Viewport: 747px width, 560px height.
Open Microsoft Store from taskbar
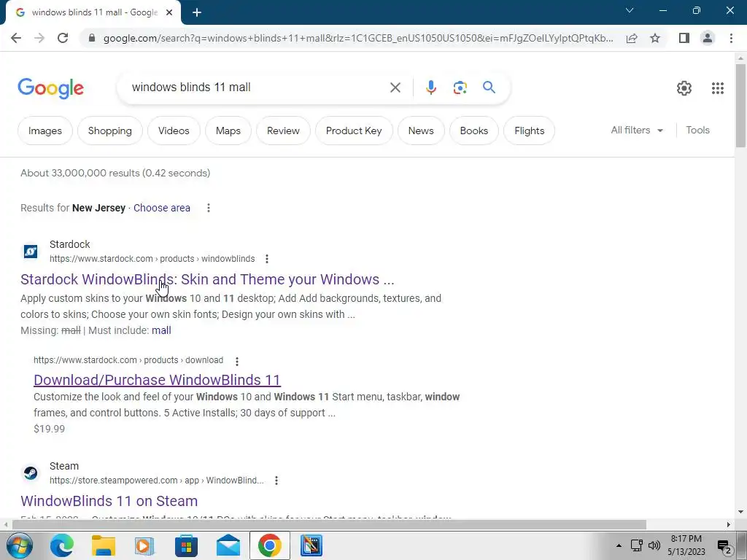click(186, 545)
